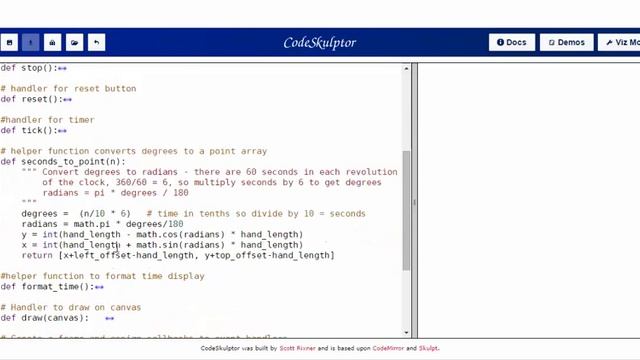This screenshot has width=640, height=360.
Task: Click the highlighted Fresh URL toolbar icon
Action: [x=31, y=42]
